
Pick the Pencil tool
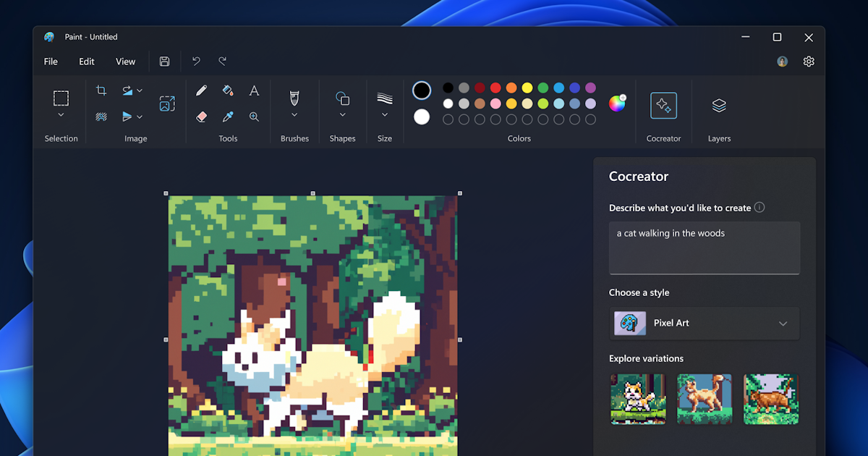point(201,90)
